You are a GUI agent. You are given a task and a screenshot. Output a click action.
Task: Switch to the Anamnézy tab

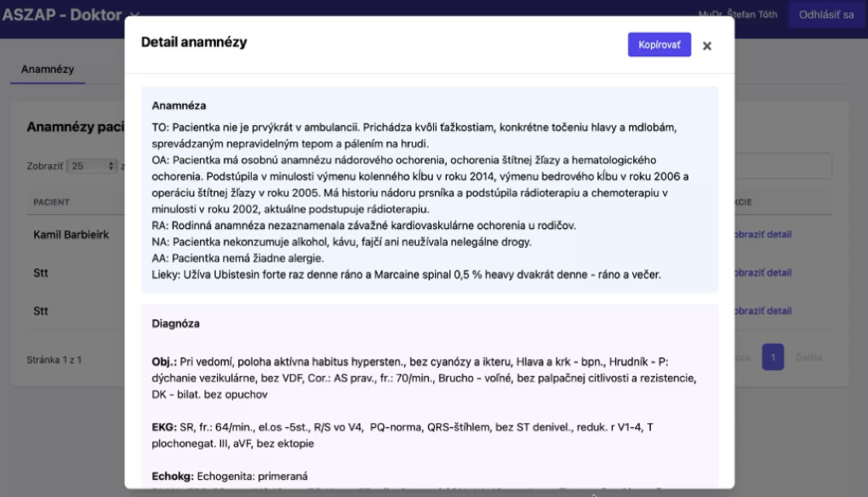[x=48, y=69]
